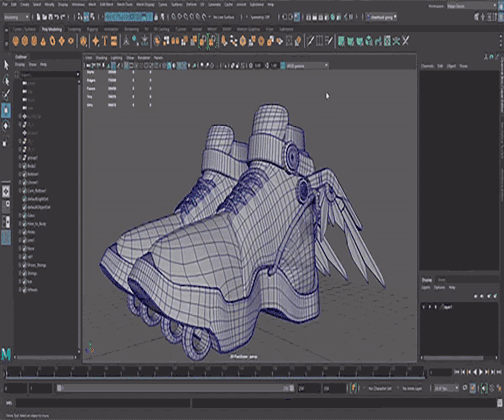Open the Workspace dropdown
This screenshot has width=504, height=420.
pyautogui.click(x=472, y=6)
